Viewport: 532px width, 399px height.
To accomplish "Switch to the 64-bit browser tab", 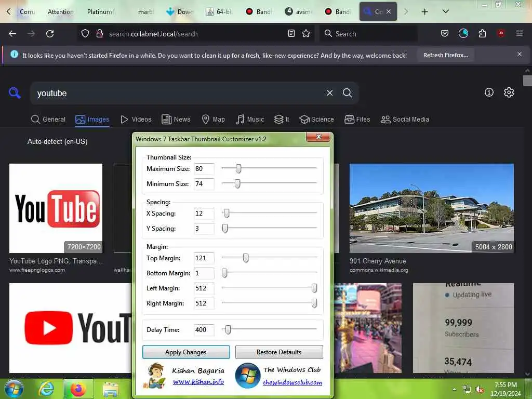I will coord(220,12).
